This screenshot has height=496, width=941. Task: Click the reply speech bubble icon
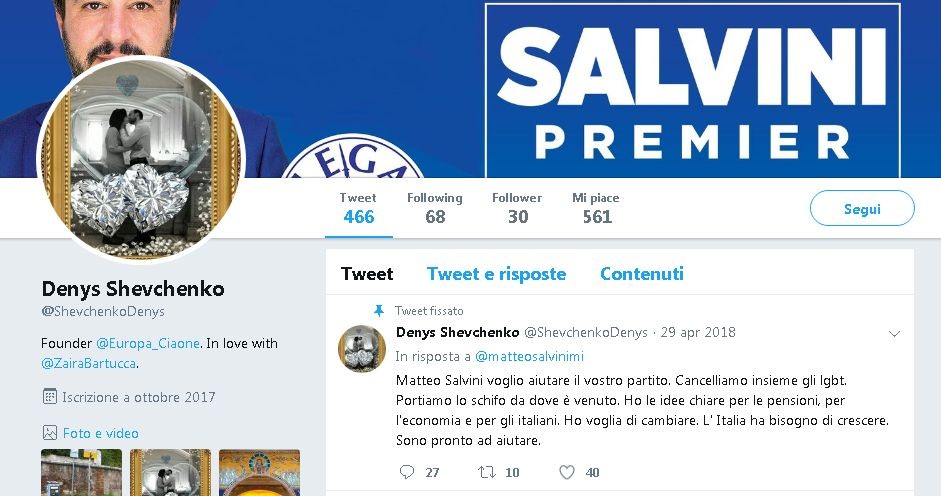(407, 472)
